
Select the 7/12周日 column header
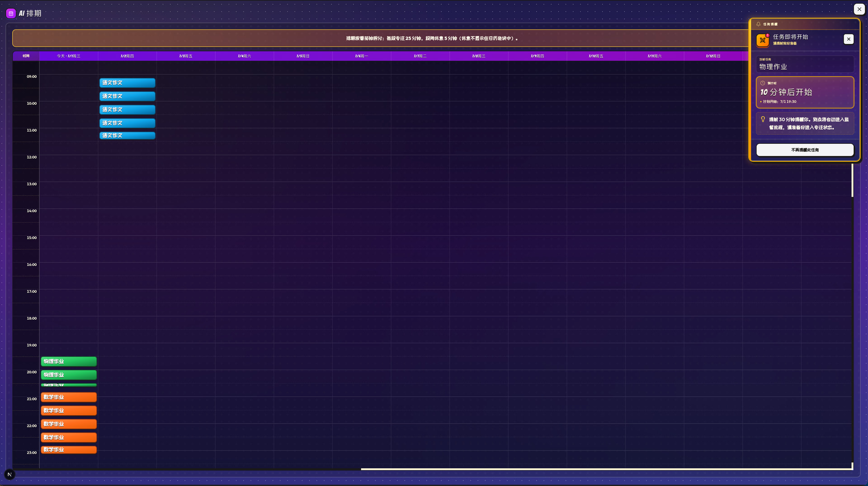(713, 56)
